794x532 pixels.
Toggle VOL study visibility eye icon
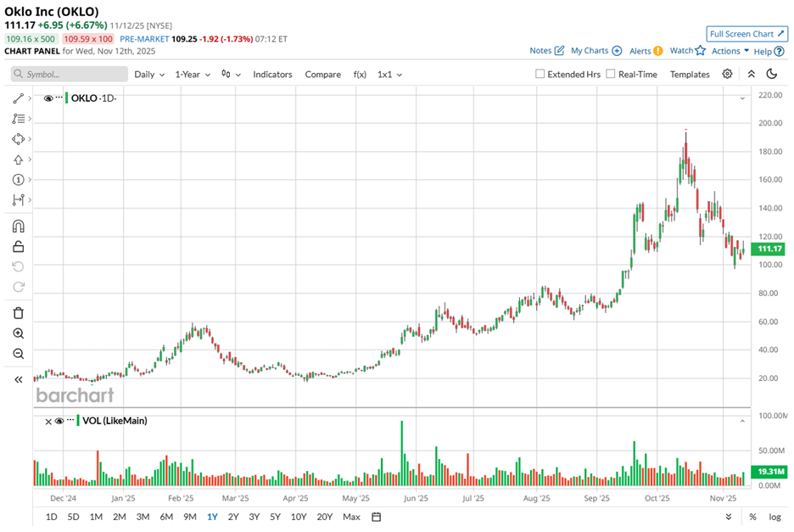[59, 421]
